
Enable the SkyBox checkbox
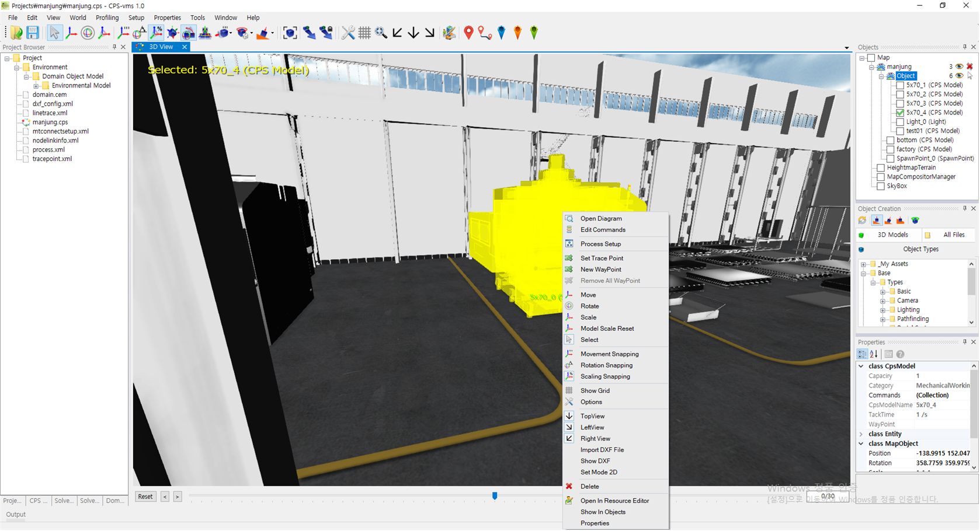[881, 186]
